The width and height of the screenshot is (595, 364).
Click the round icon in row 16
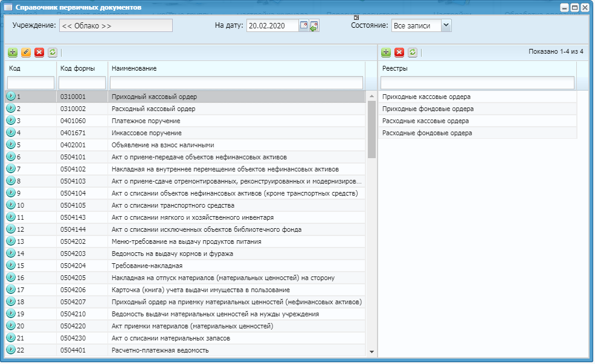click(x=11, y=278)
